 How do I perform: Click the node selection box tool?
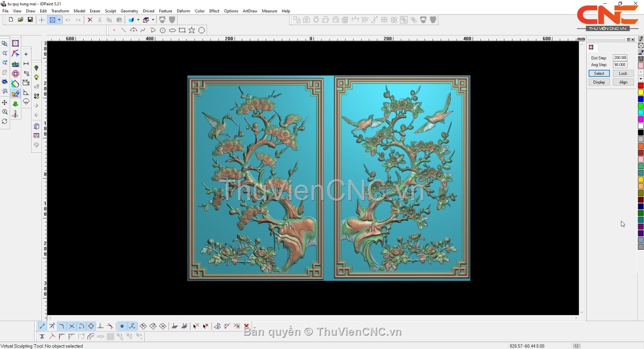click(x=15, y=43)
